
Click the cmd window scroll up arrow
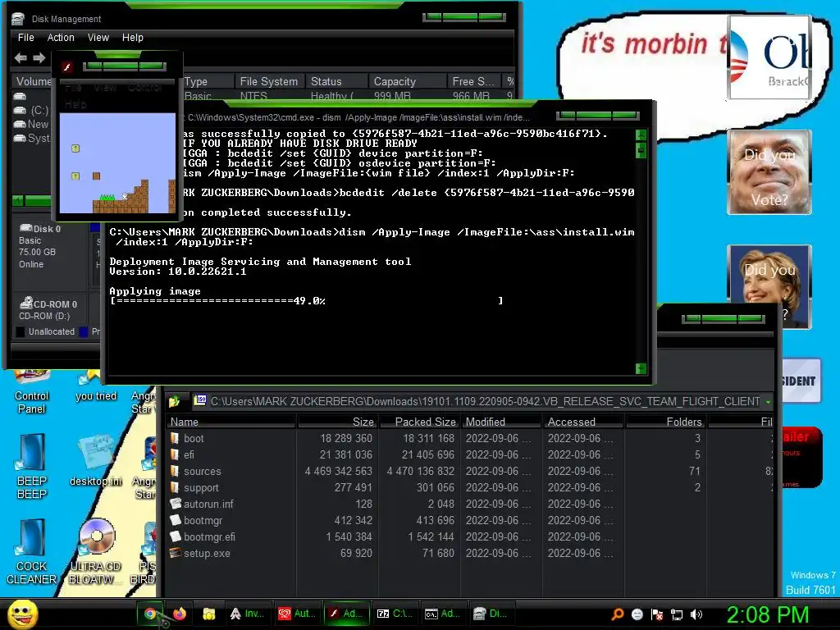click(x=641, y=135)
